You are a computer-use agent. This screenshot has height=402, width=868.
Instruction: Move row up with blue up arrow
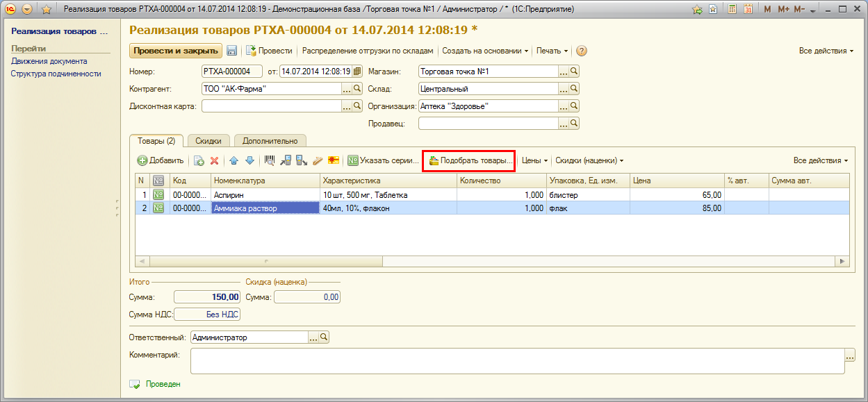[234, 160]
